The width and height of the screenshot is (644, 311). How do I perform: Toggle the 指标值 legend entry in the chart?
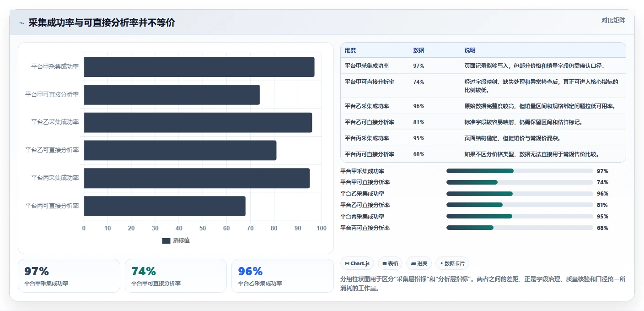176,240
